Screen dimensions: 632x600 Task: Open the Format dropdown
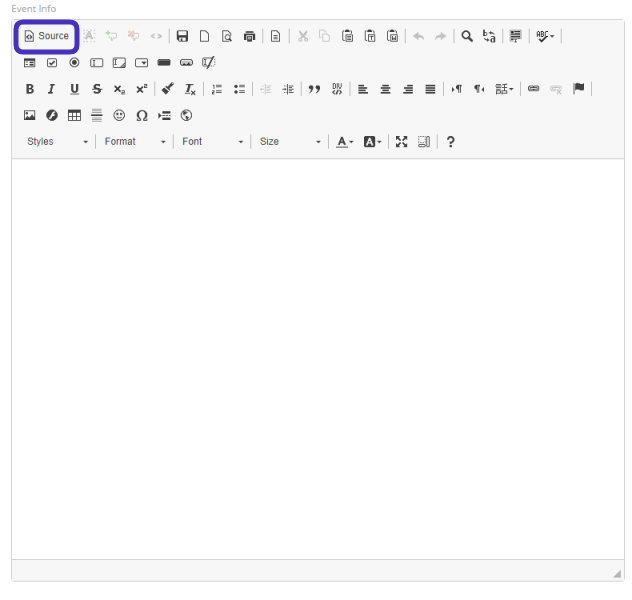pyautogui.click(x=135, y=142)
